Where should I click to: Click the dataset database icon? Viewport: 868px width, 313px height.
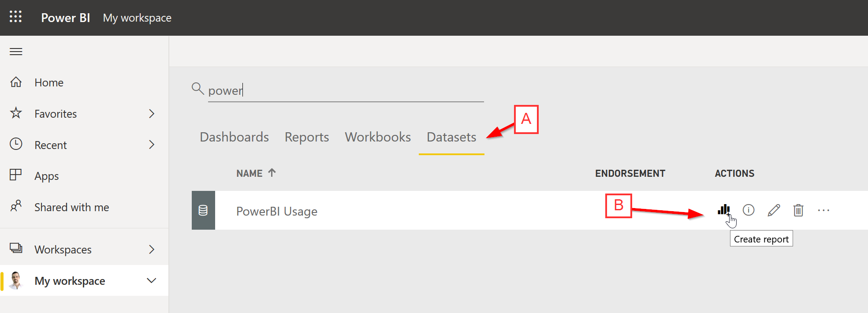click(x=203, y=210)
